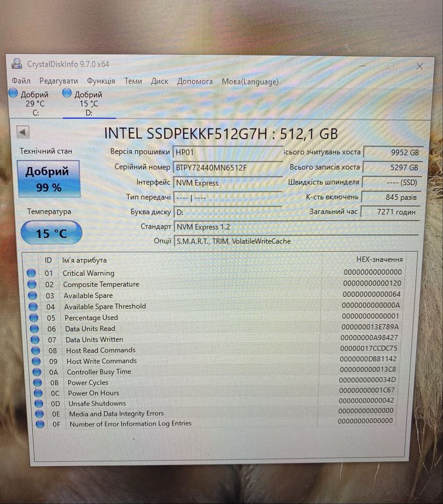This screenshot has height=504, width=443.
Task: Click the status circle of Data Units Read row
Action: coord(34,329)
